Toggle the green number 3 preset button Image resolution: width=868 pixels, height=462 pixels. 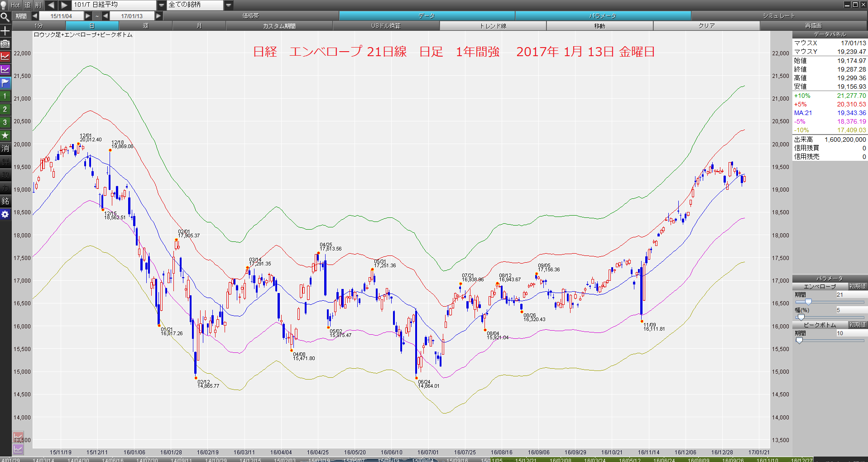(x=5, y=122)
